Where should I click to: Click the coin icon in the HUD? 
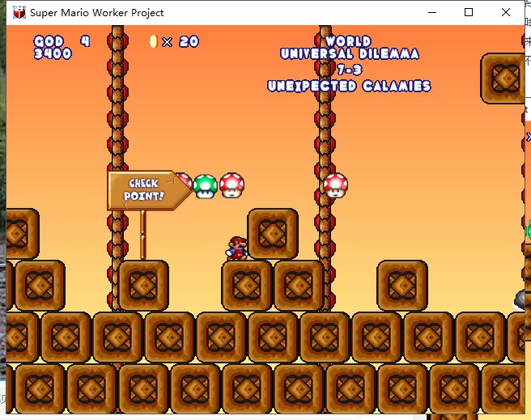click(x=154, y=41)
